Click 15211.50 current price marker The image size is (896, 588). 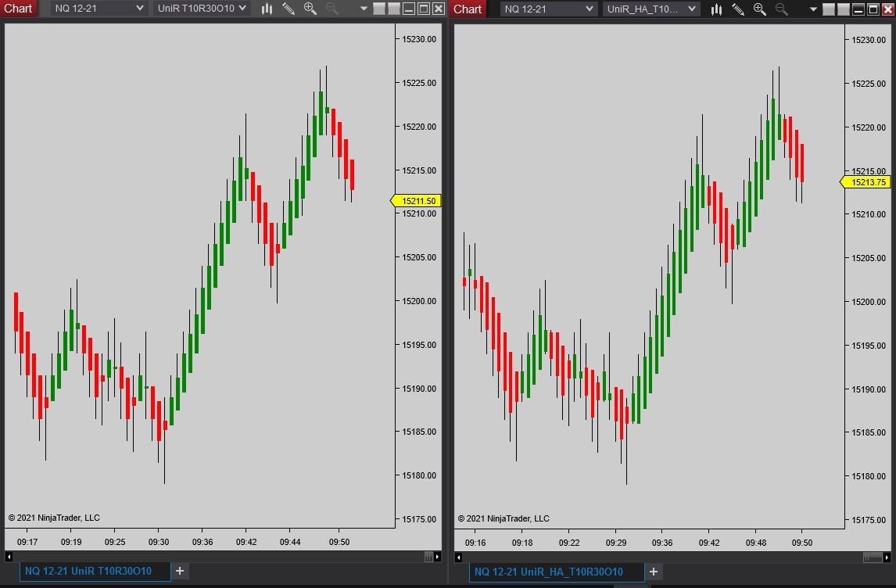click(x=415, y=201)
